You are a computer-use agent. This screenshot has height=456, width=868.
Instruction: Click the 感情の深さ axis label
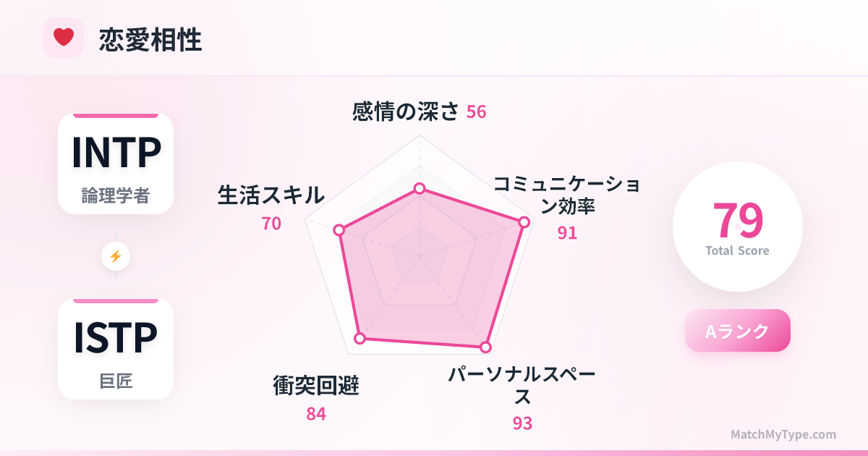(406, 111)
